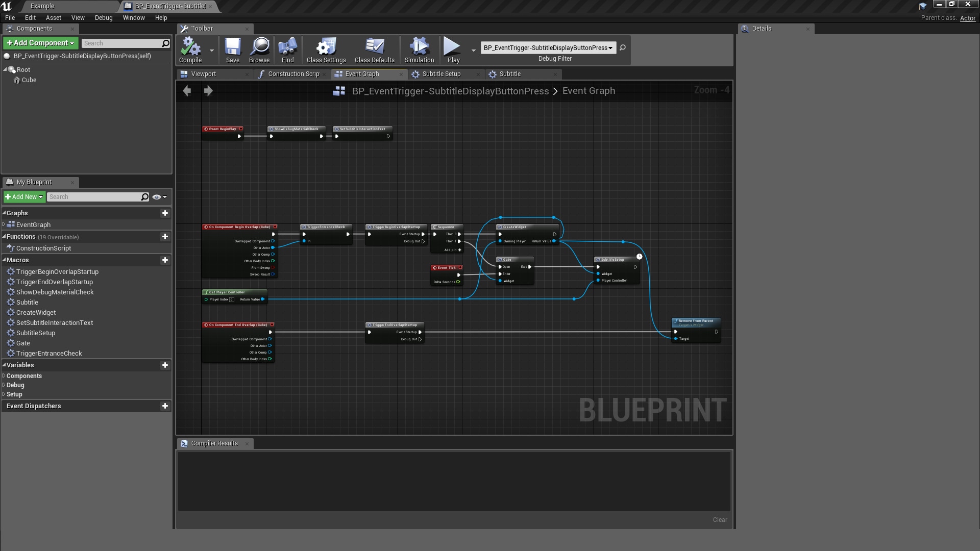Open the Edit menu
Image resolution: width=980 pixels, height=551 pixels.
tap(30, 17)
